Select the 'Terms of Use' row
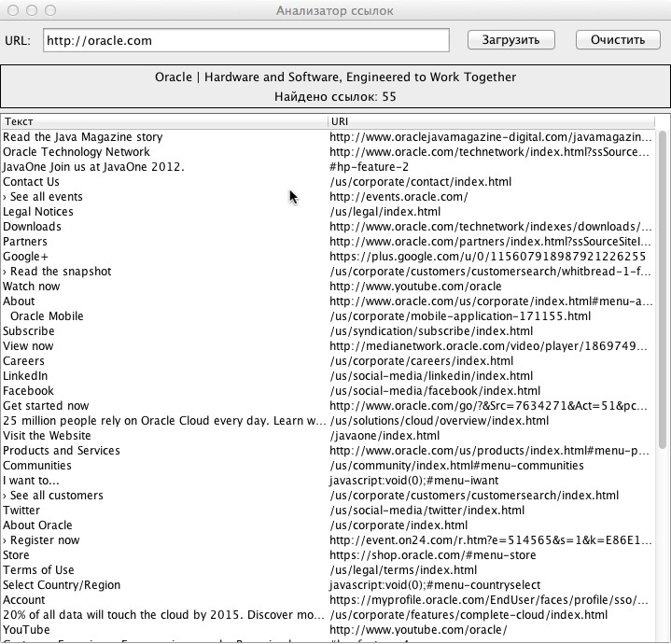This screenshot has height=644, width=671. (x=329, y=570)
